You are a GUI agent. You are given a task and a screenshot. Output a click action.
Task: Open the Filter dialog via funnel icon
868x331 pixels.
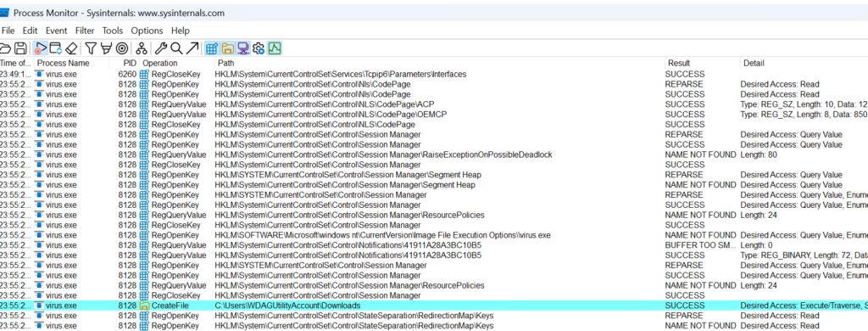tap(91, 48)
